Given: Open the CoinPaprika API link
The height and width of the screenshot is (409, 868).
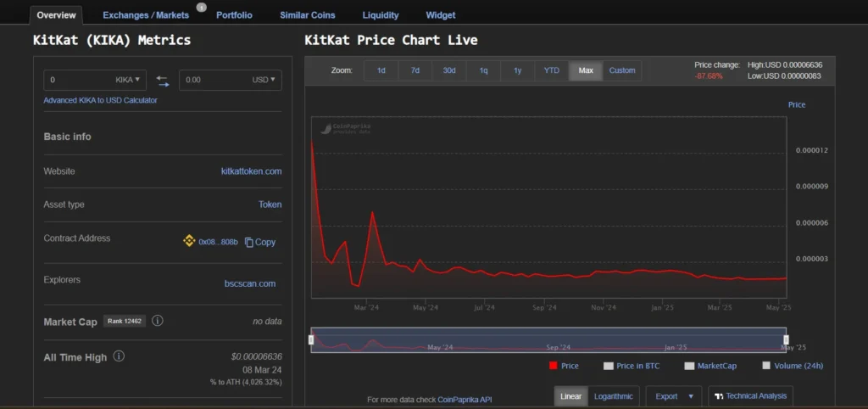Looking at the screenshot, I should tap(465, 399).
